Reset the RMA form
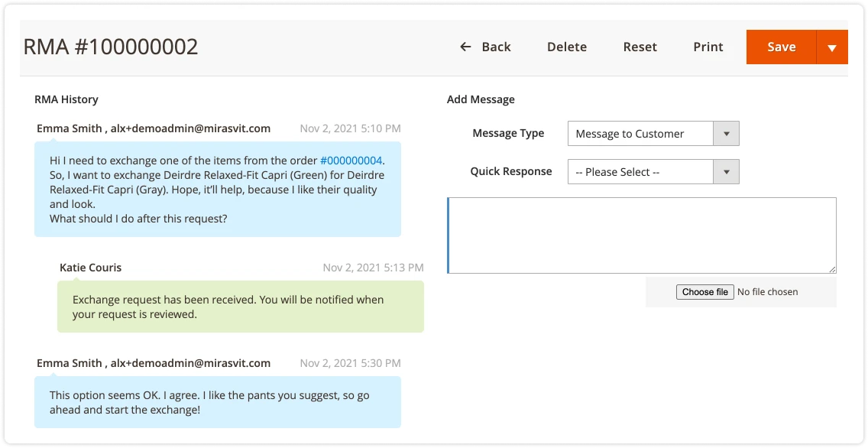 pos(640,47)
